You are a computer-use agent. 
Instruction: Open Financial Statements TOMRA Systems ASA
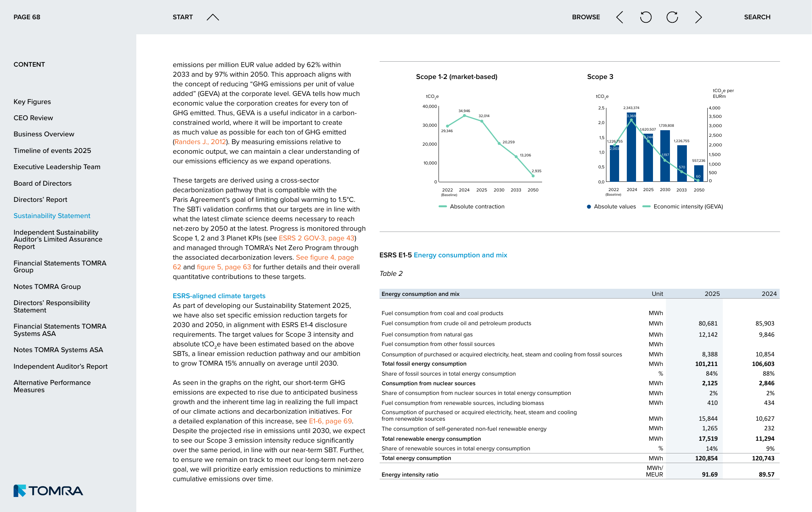click(60, 330)
